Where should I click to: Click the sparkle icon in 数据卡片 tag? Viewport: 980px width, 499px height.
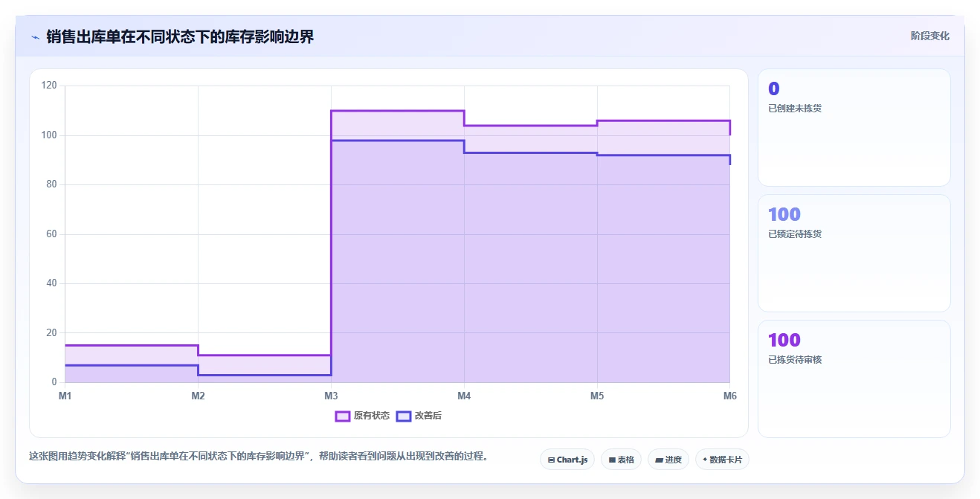pyautogui.click(x=705, y=460)
